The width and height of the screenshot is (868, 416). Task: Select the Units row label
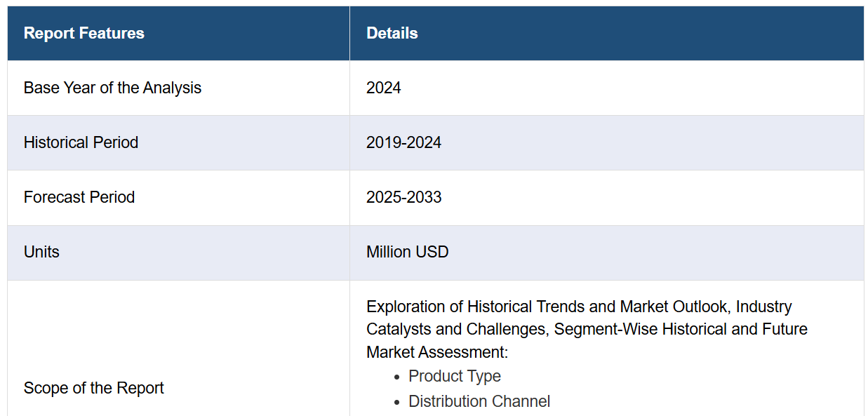pos(41,252)
